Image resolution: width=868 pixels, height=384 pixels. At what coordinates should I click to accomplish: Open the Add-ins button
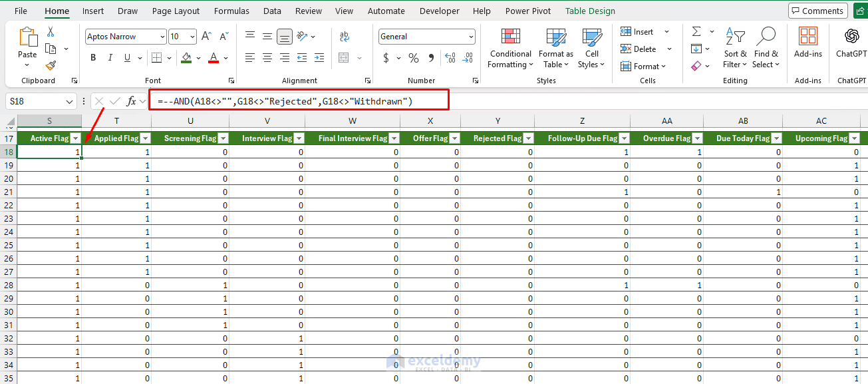click(808, 43)
